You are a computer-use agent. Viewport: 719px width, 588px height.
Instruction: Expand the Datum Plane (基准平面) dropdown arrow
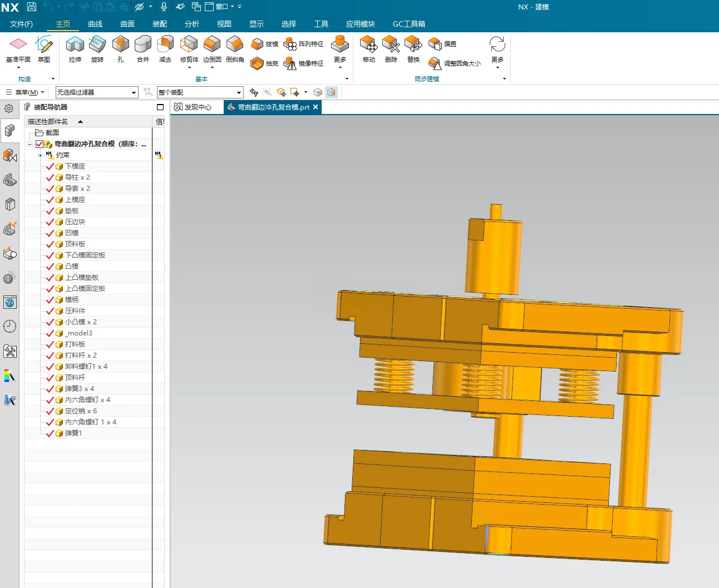pyautogui.click(x=18, y=68)
